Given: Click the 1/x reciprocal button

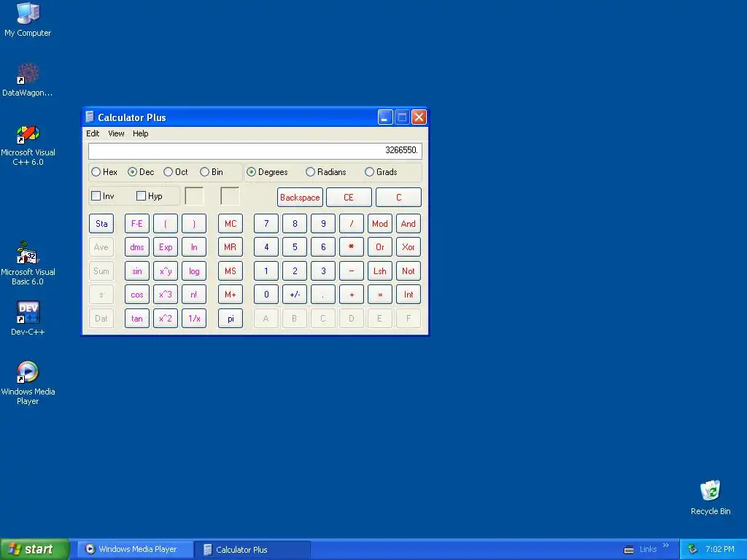Looking at the screenshot, I should click(x=194, y=318).
